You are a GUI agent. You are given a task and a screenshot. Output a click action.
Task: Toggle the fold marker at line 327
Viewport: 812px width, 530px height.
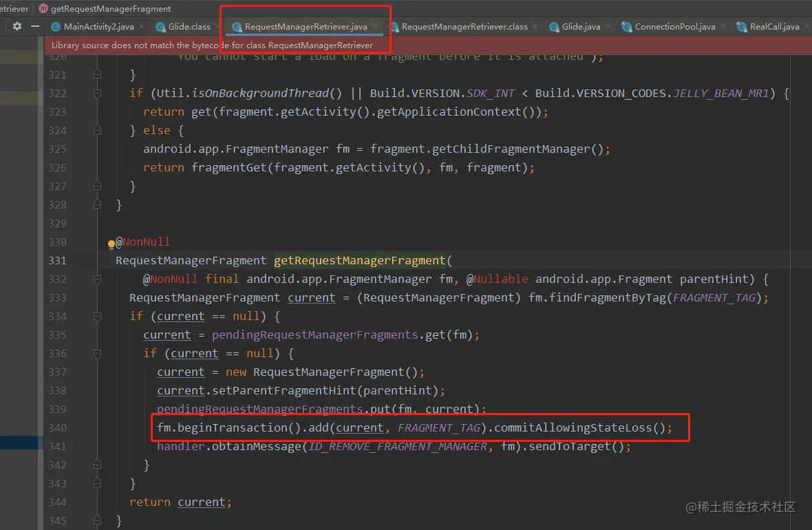coord(97,186)
